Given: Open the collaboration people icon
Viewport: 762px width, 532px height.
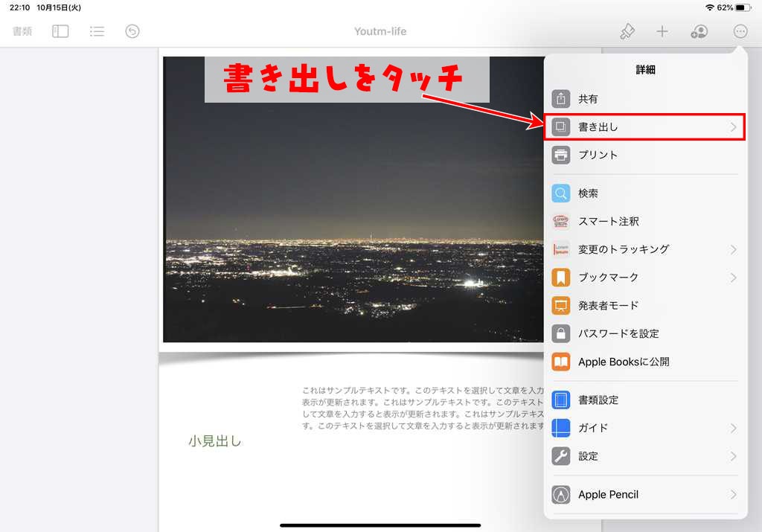Looking at the screenshot, I should coord(699,31).
